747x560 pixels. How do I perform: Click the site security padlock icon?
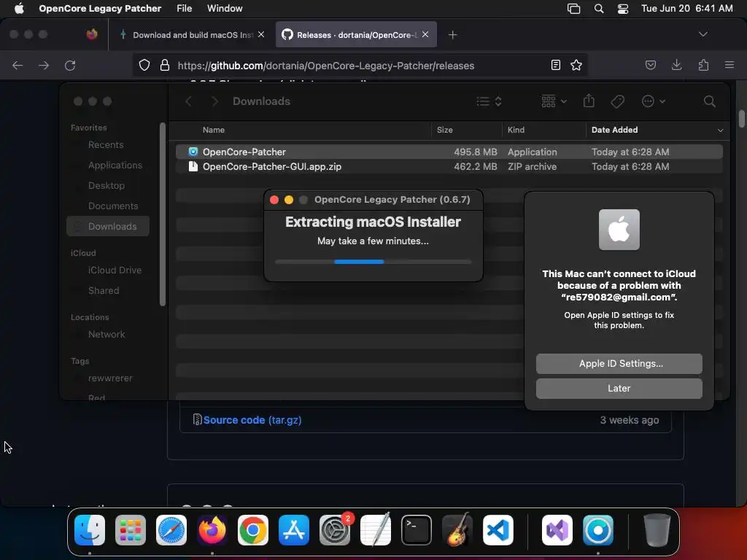[x=165, y=65]
